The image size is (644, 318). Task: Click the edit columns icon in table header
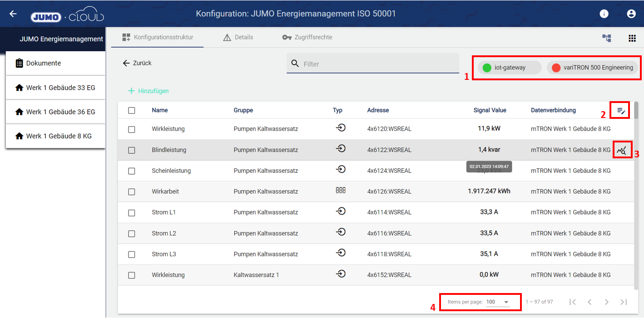point(621,110)
